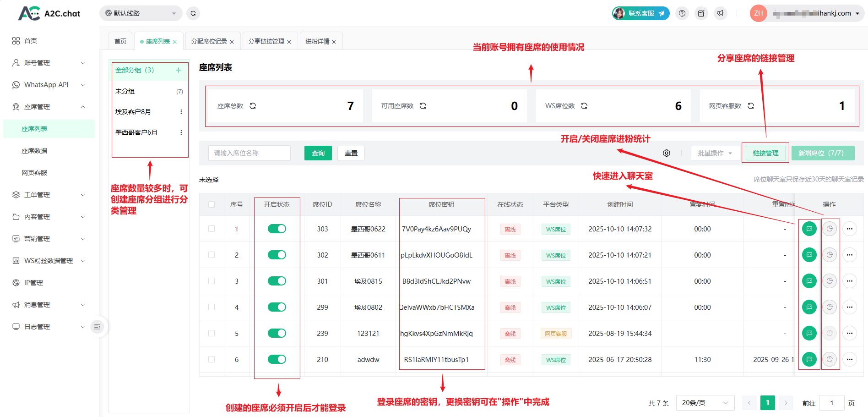
Task: Click the seat name search field
Action: pos(250,153)
